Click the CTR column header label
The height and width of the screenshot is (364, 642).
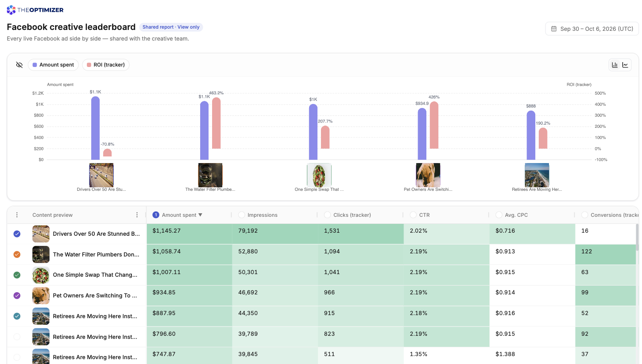click(424, 215)
